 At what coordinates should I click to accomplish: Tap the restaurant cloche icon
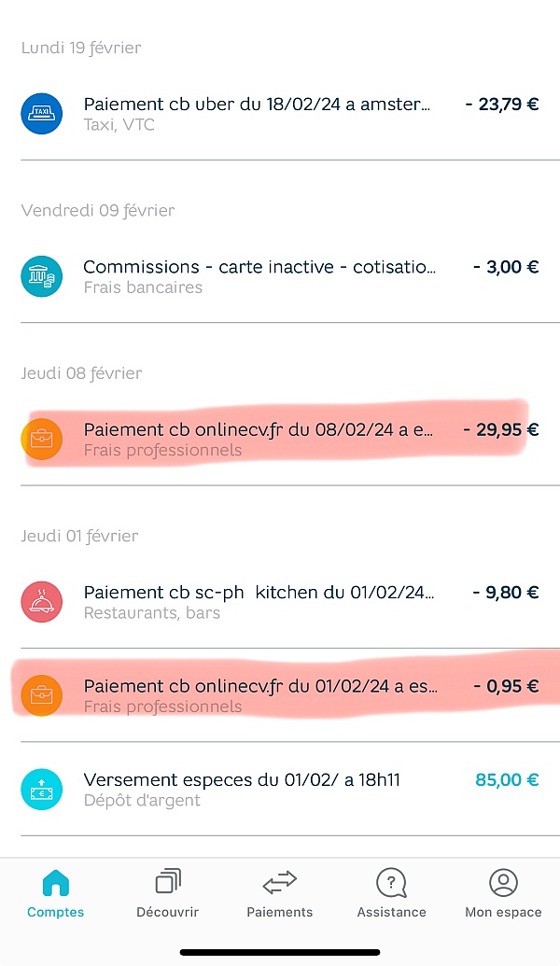pyautogui.click(x=42, y=602)
